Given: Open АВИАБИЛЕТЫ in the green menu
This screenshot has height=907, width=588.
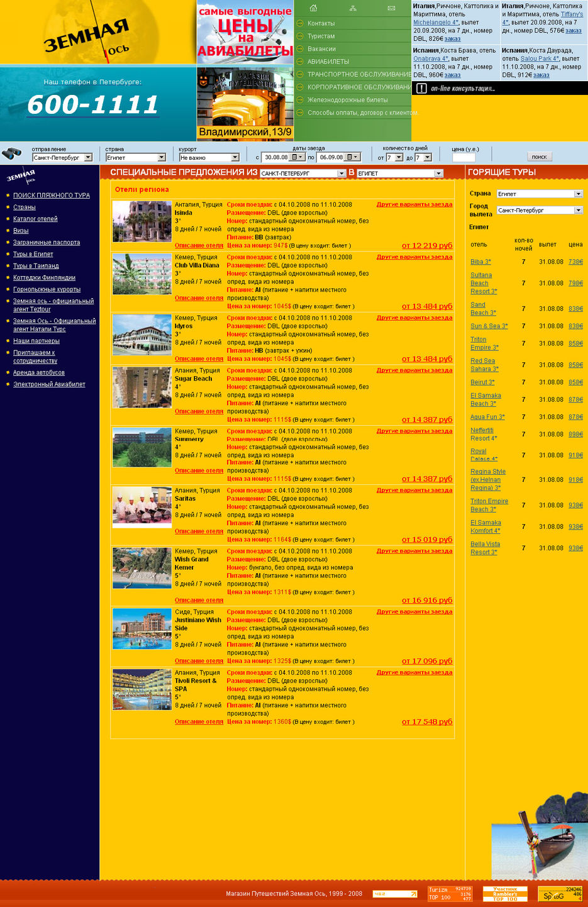Looking at the screenshot, I should point(328,62).
